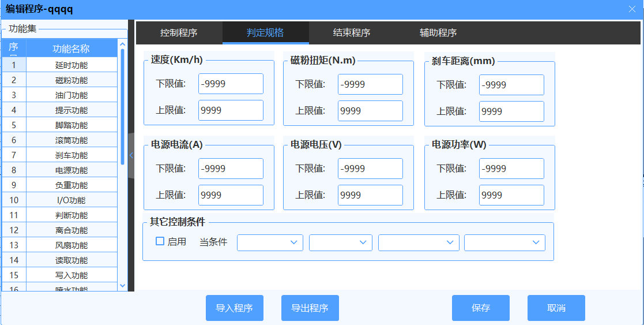Focus the 速度 下限值 input field

coord(231,84)
